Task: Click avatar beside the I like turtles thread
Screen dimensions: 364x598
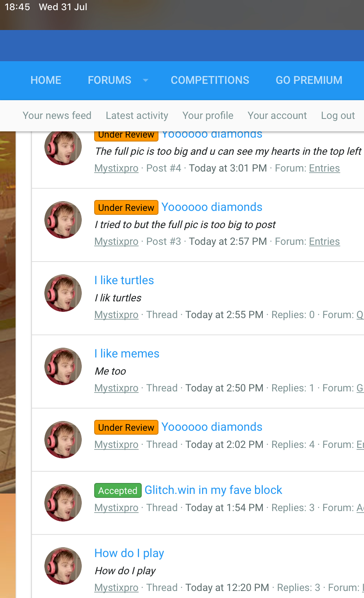Action: tap(63, 293)
